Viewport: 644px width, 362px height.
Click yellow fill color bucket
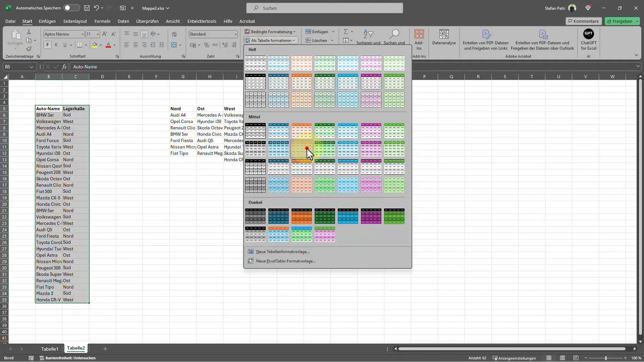point(95,45)
